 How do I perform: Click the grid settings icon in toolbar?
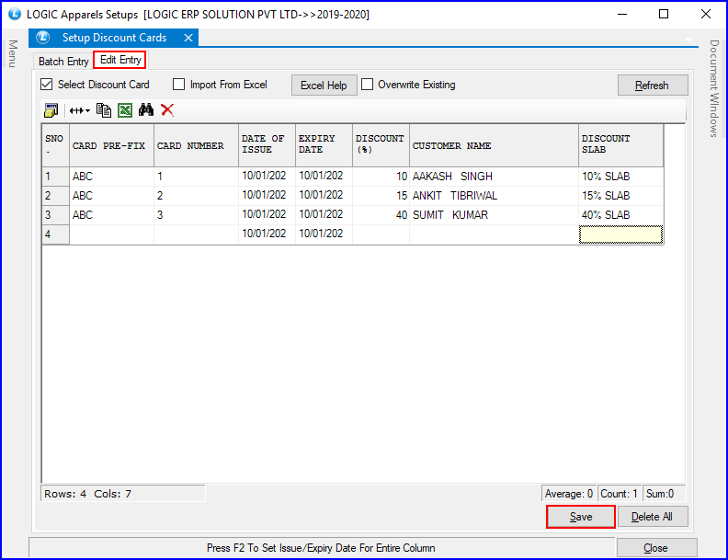[51, 110]
